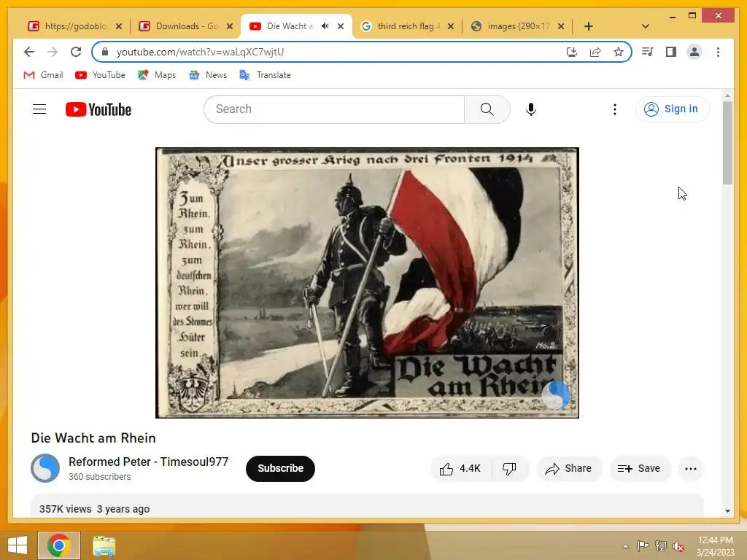Open Chrome three-dot menu

point(718,52)
